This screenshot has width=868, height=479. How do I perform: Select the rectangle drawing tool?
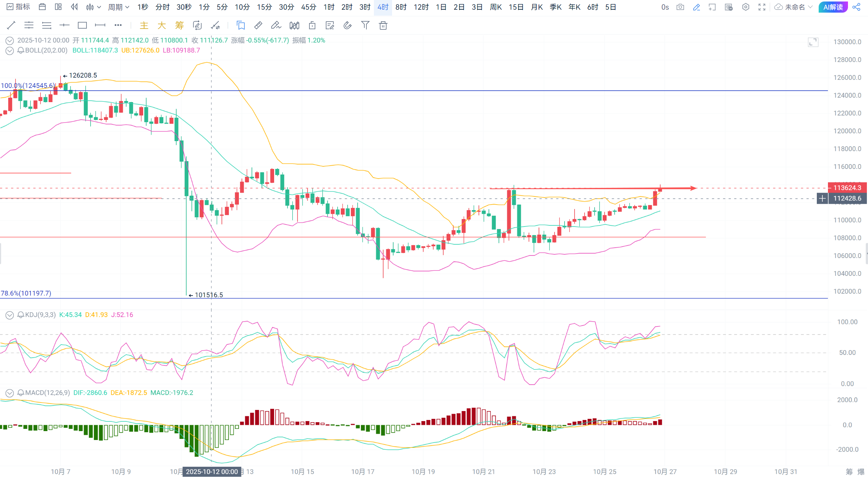pyautogui.click(x=82, y=25)
